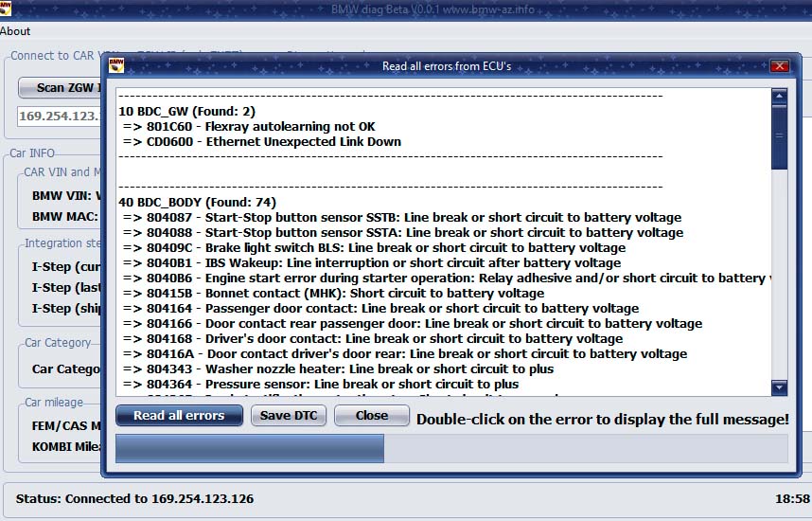Click the FEM/CAS mileage label
812x521 pixels.
pyautogui.click(x=66, y=426)
